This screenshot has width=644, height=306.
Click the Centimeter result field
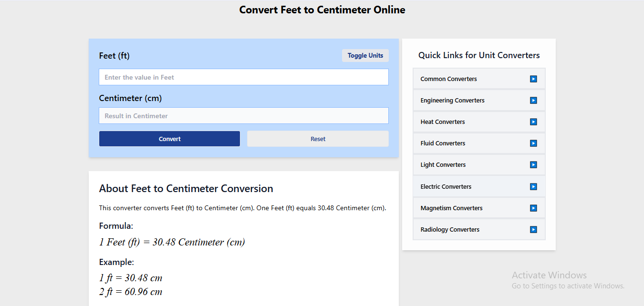click(243, 115)
